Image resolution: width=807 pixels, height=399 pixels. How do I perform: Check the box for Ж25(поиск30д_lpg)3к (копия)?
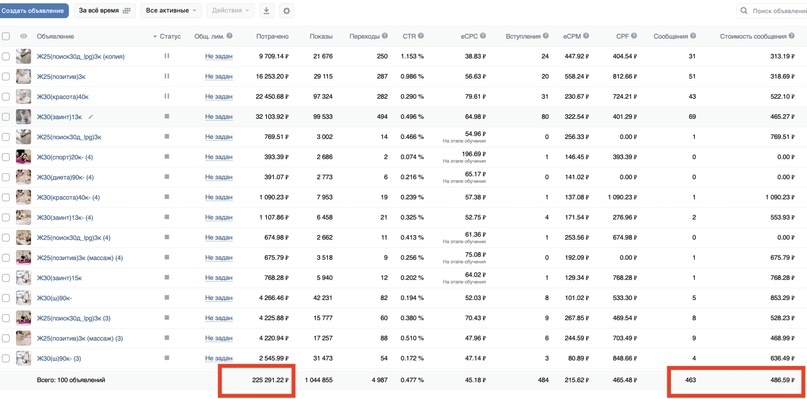click(x=6, y=56)
